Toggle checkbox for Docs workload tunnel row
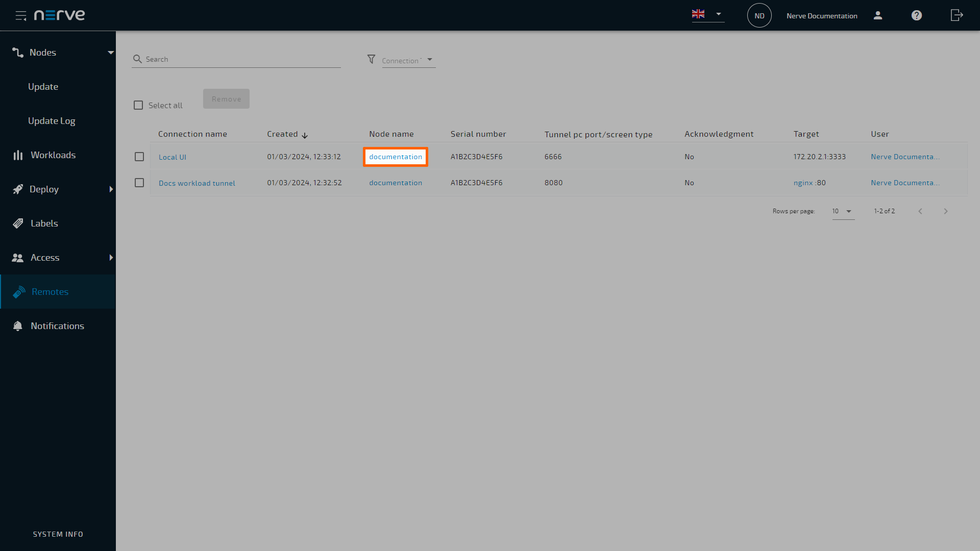Image resolution: width=980 pixels, height=551 pixels. pos(139,182)
